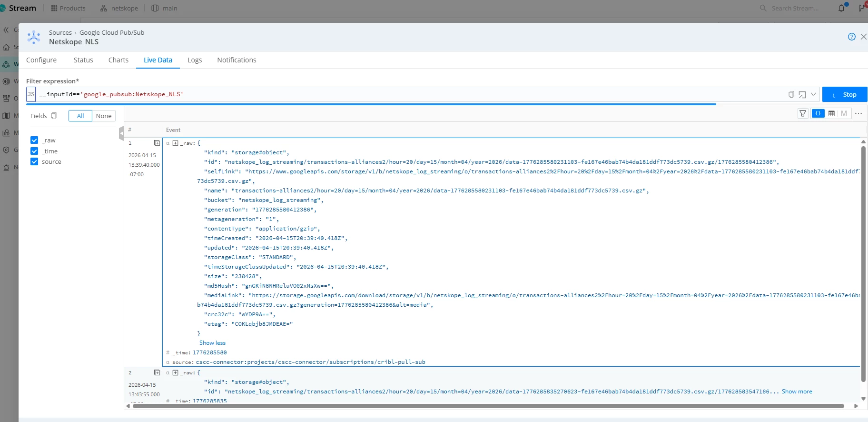The image size is (868, 422).
Task: Uncheck the _raw field checkbox
Action: click(34, 140)
